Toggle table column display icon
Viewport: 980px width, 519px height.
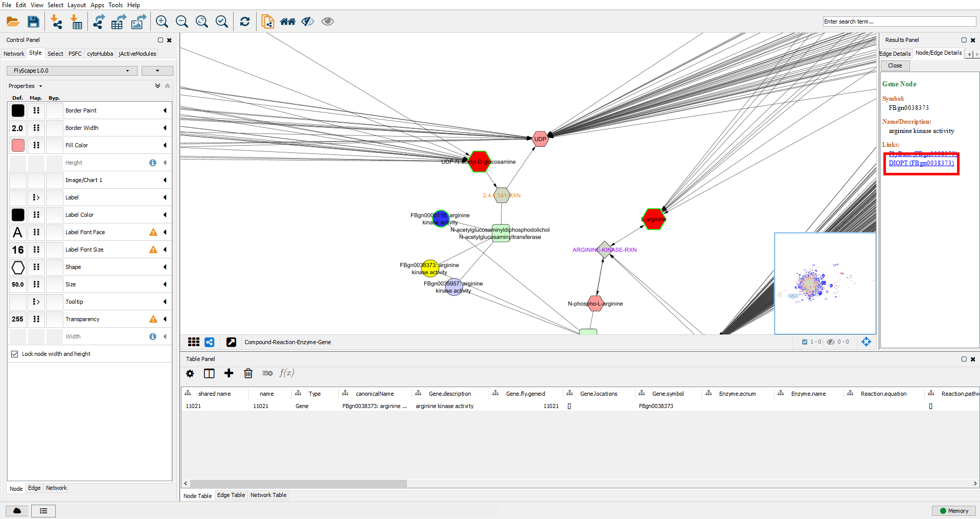point(209,373)
